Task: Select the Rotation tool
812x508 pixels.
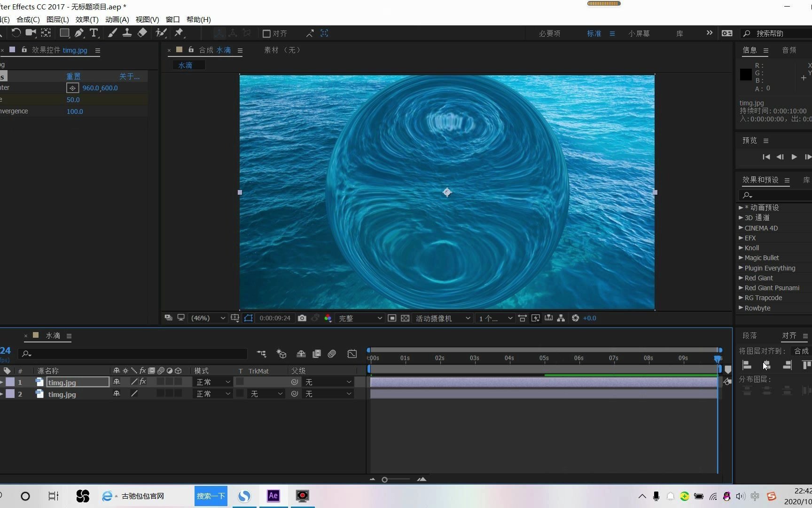Action: [16, 33]
